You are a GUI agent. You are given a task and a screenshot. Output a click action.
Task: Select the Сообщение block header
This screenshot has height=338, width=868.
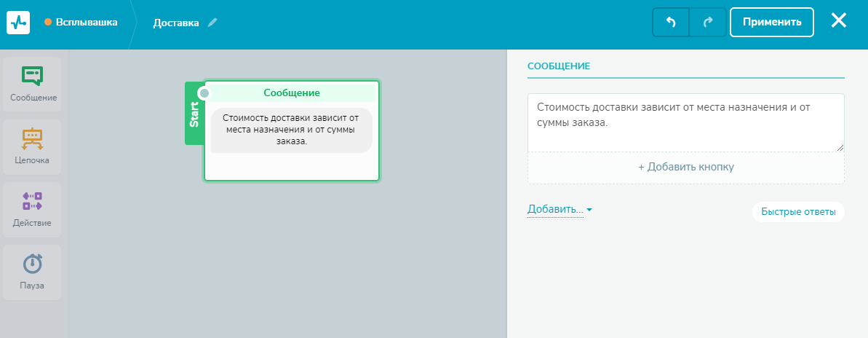[x=292, y=93]
